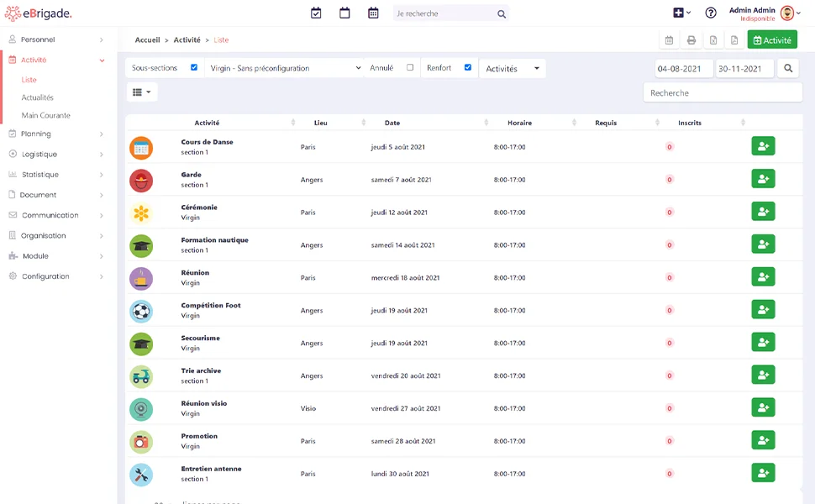Register on Trie archive activity
Screen dimensions: 815x504
(x=763, y=375)
